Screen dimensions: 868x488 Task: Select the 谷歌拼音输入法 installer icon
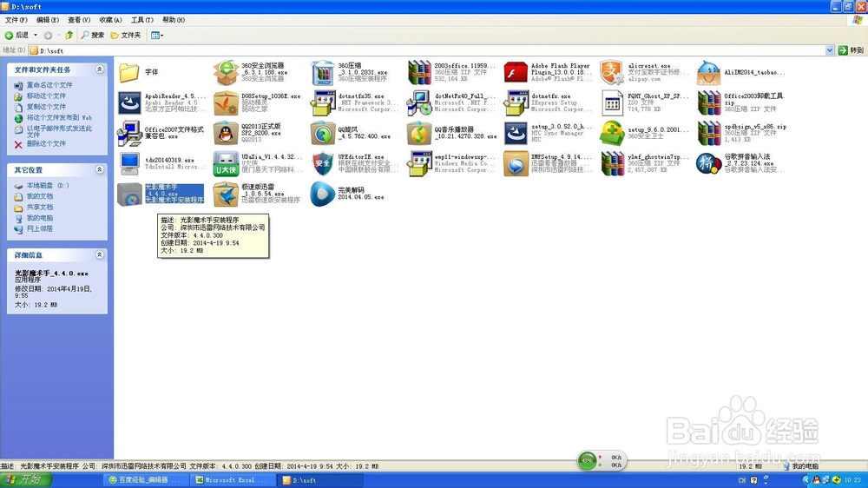tap(708, 164)
